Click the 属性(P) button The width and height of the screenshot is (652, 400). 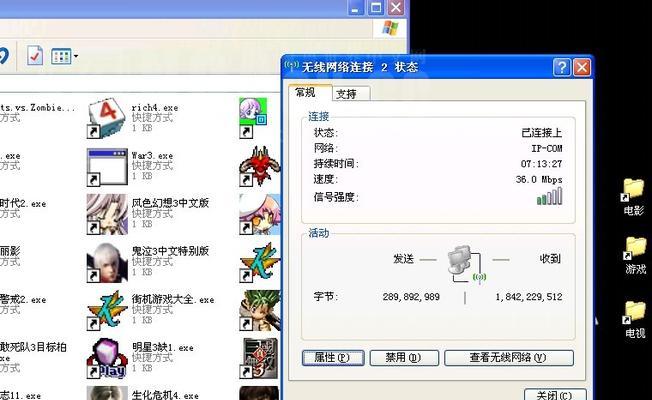coord(333,358)
